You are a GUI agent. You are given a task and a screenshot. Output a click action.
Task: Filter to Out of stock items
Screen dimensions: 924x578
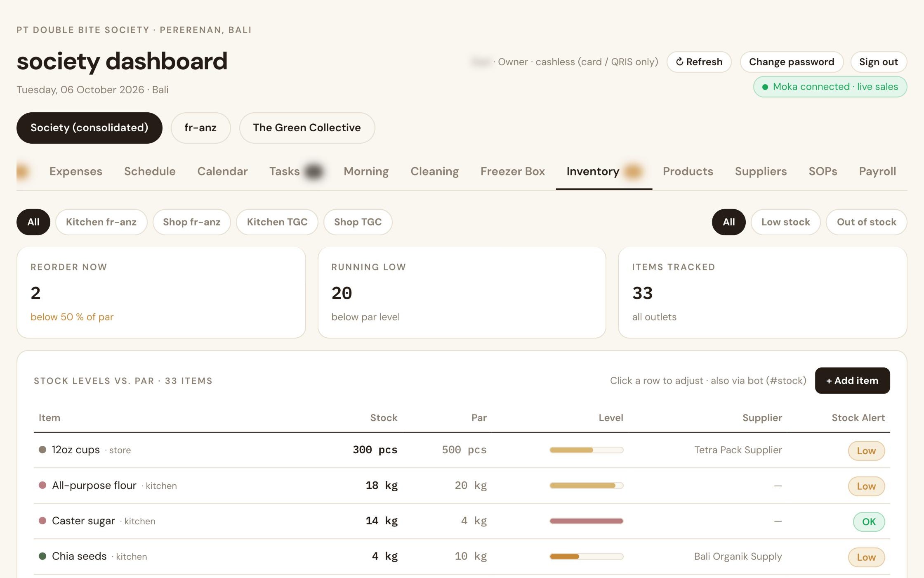click(866, 222)
